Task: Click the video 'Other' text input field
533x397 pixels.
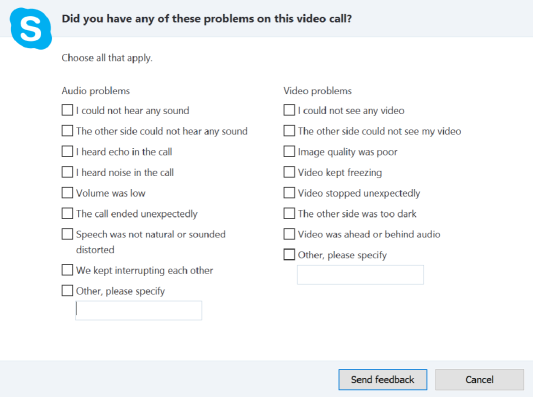Action: [x=360, y=275]
